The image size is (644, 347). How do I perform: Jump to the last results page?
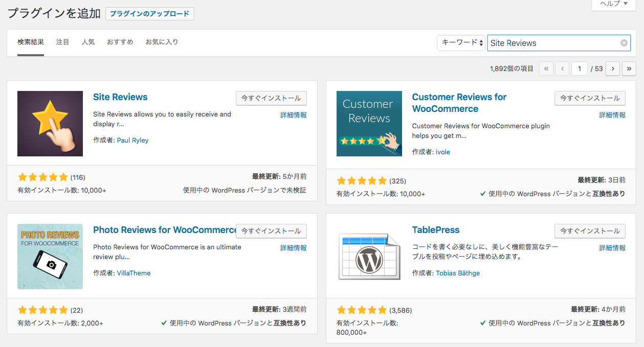tap(629, 68)
